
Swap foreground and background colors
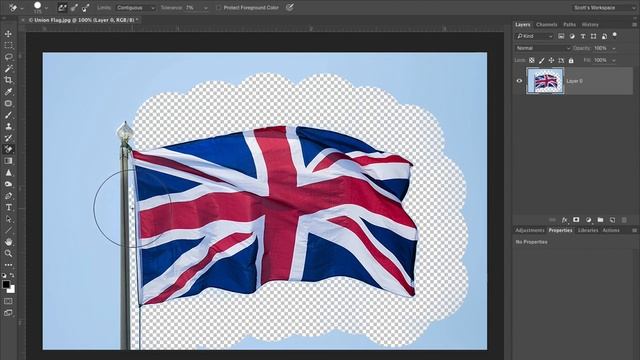coord(12,276)
